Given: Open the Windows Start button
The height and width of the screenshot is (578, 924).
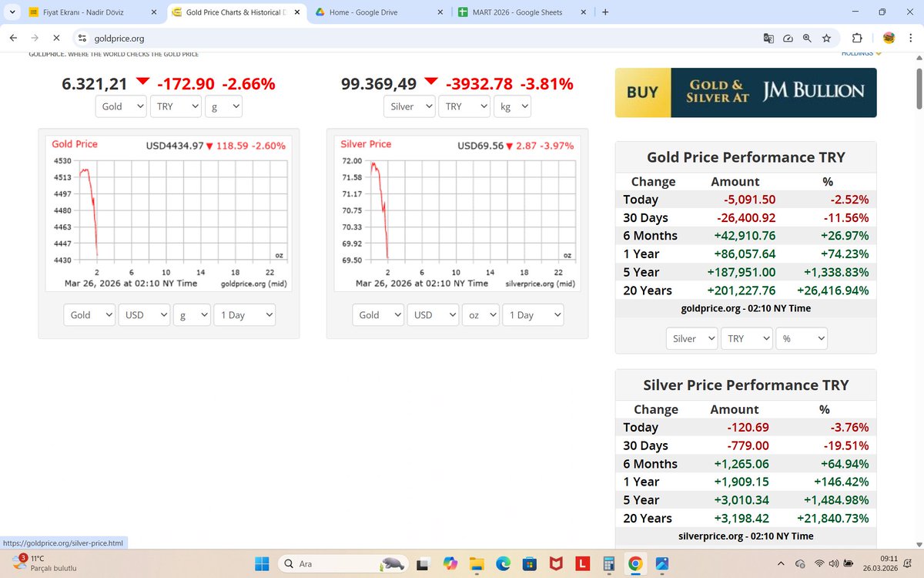Looking at the screenshot, I should coord(260,563).
